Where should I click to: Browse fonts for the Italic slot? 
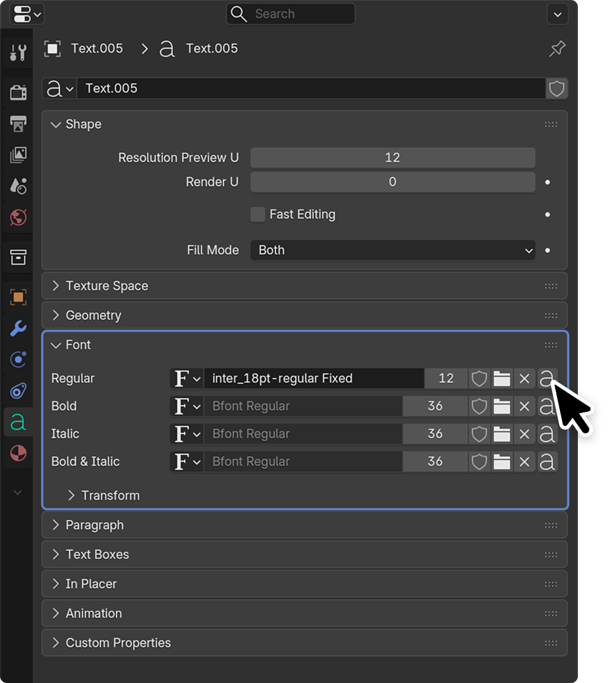[187, 435]
